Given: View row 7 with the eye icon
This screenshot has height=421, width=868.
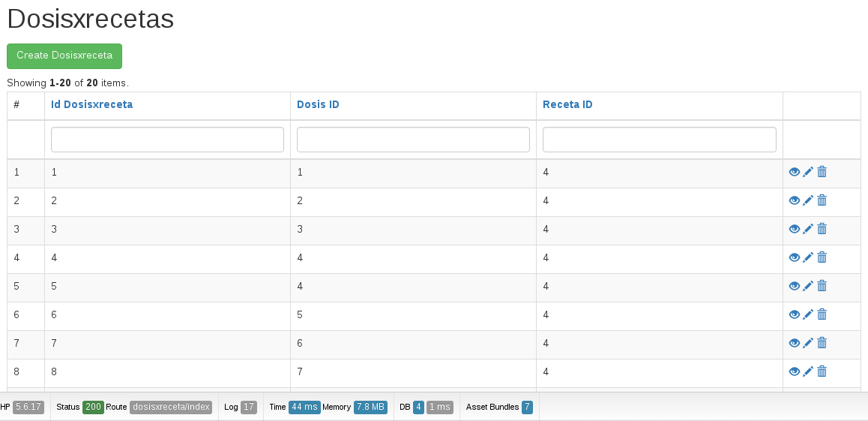Looking at the screenshot, I should click(795, 343).
